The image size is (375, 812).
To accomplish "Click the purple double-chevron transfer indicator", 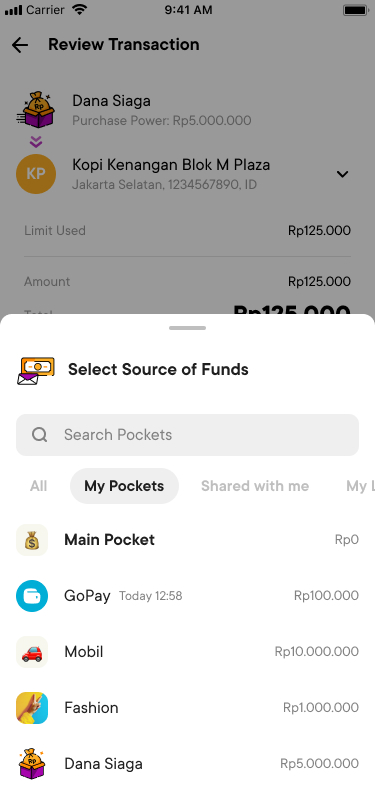I will click(x=36, y=141).
